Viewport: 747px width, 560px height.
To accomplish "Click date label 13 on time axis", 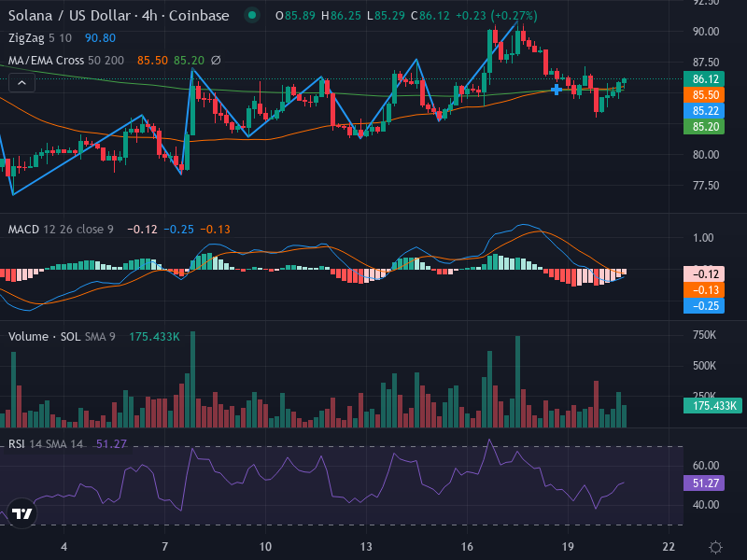I will 366,547.
